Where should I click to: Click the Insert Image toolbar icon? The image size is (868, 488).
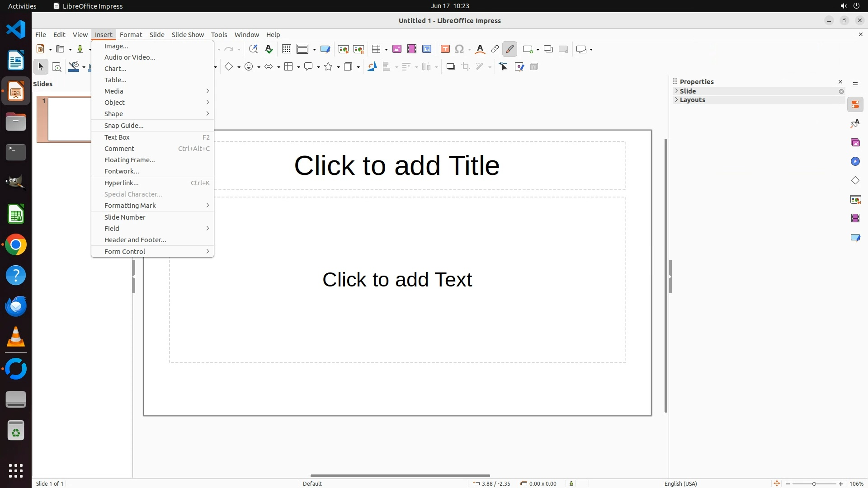(396, 49)
